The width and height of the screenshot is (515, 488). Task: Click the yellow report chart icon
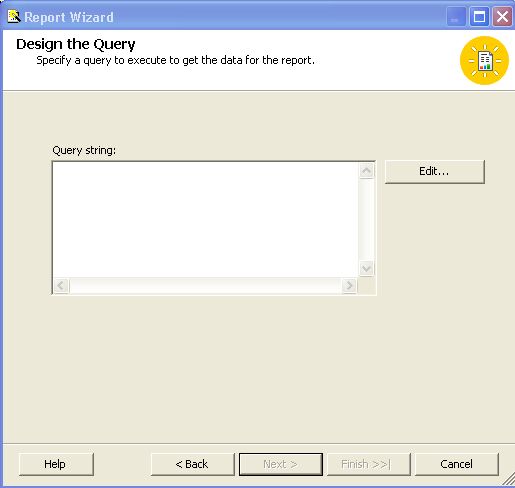coord(484,60)
